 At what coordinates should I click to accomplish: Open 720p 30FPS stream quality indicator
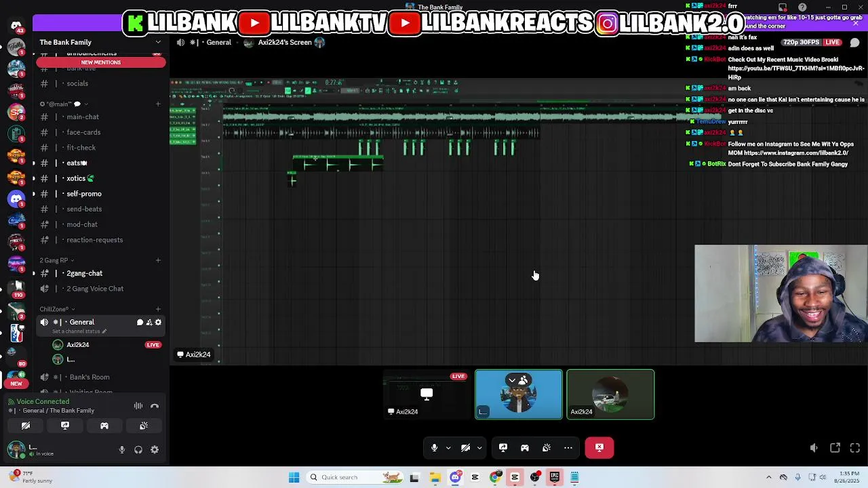point(801,42)
